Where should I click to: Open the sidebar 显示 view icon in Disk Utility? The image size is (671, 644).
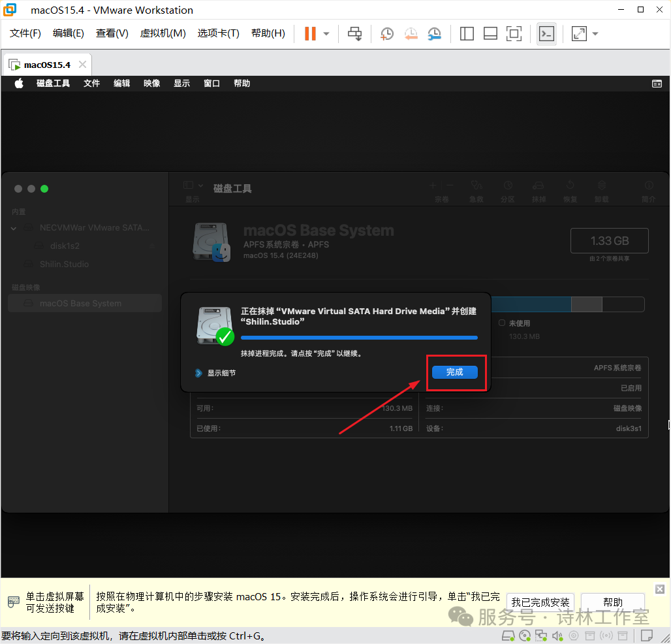coord(188,185)
